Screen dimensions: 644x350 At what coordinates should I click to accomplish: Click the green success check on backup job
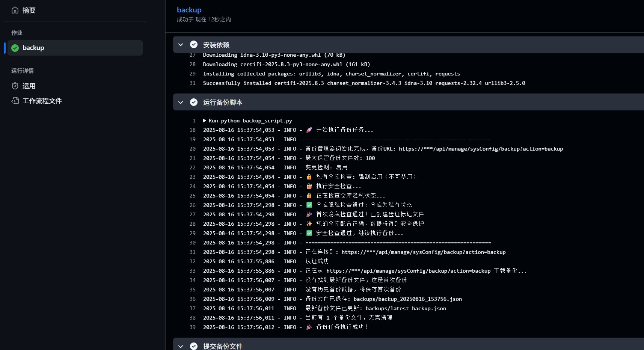coord(15,48)
